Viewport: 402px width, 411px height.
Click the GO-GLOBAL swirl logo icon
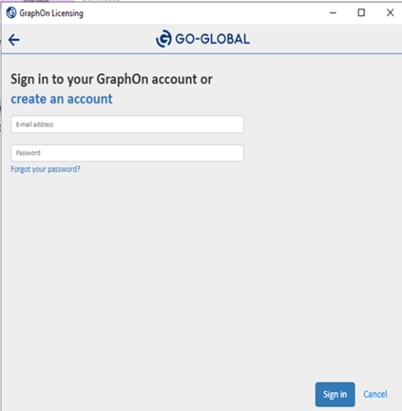164,39
